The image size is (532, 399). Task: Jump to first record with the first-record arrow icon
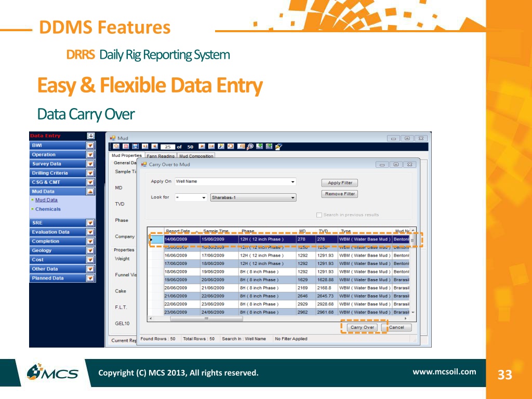click(145, 146)
